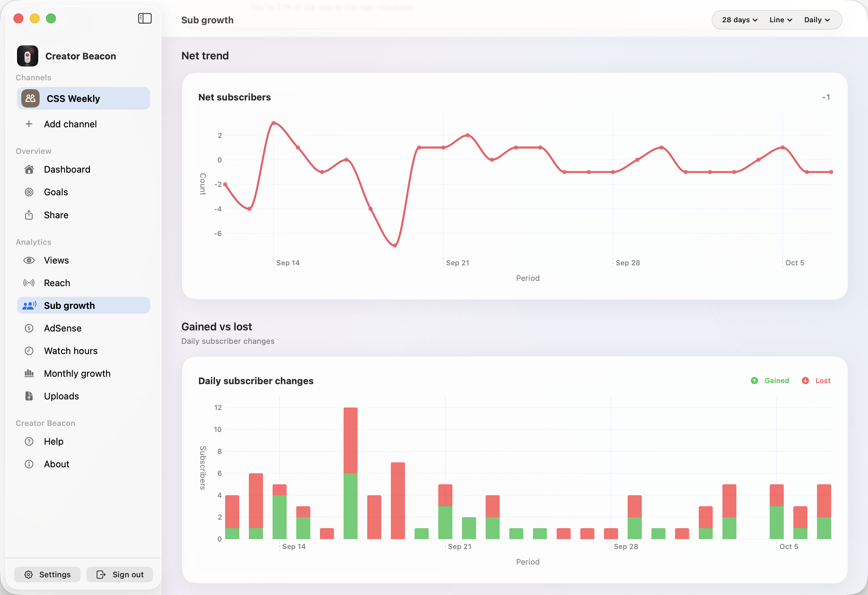
Task: Click the AdSense dollar icon
Action: click(x=29, y=329)
